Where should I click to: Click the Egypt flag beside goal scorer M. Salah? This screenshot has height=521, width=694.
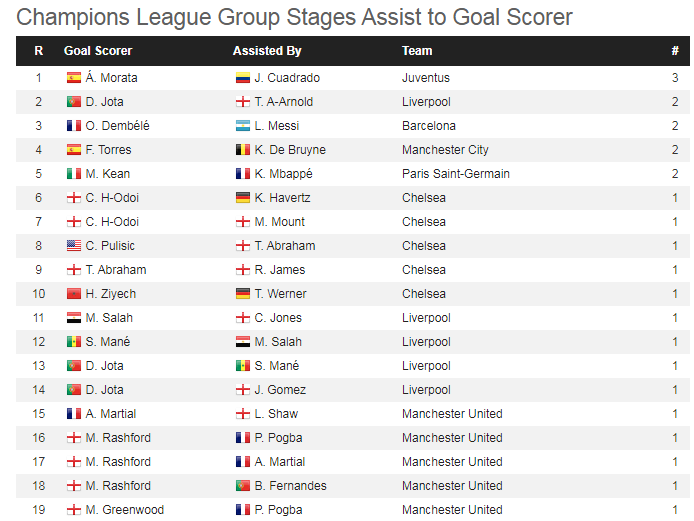[74, 318]
